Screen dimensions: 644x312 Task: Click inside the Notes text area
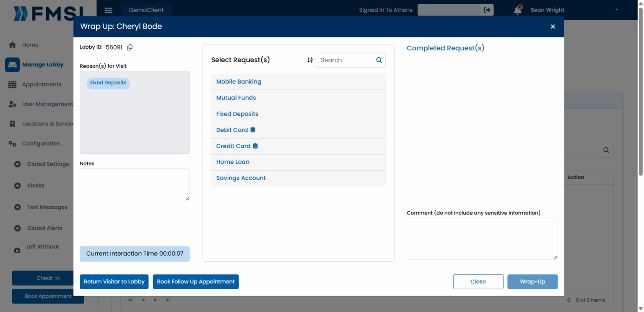(x=135, y=185)
